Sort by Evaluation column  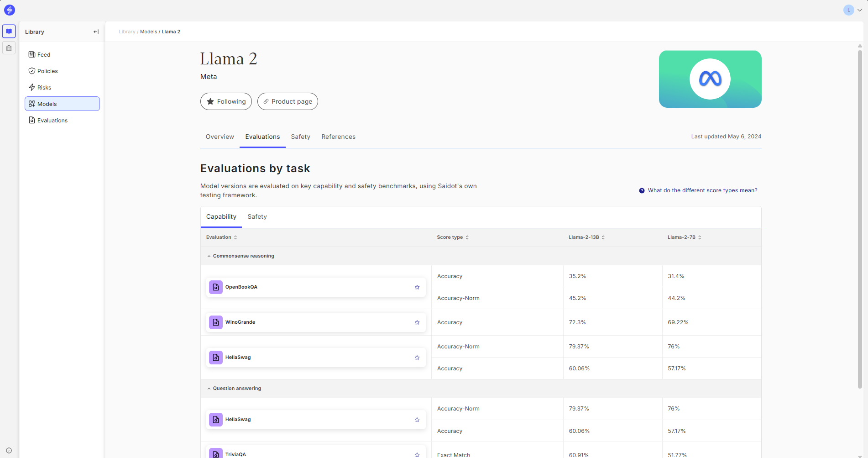tap(222, 237)
